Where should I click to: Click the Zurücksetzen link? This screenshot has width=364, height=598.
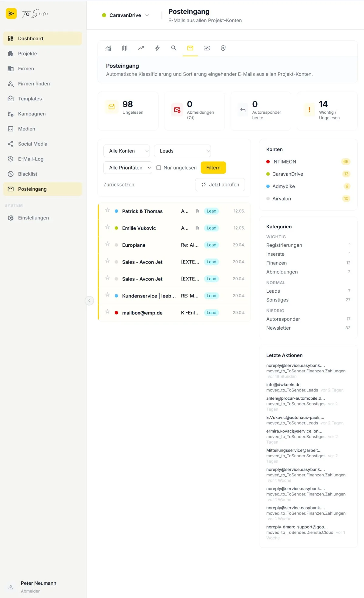point(119,185)
